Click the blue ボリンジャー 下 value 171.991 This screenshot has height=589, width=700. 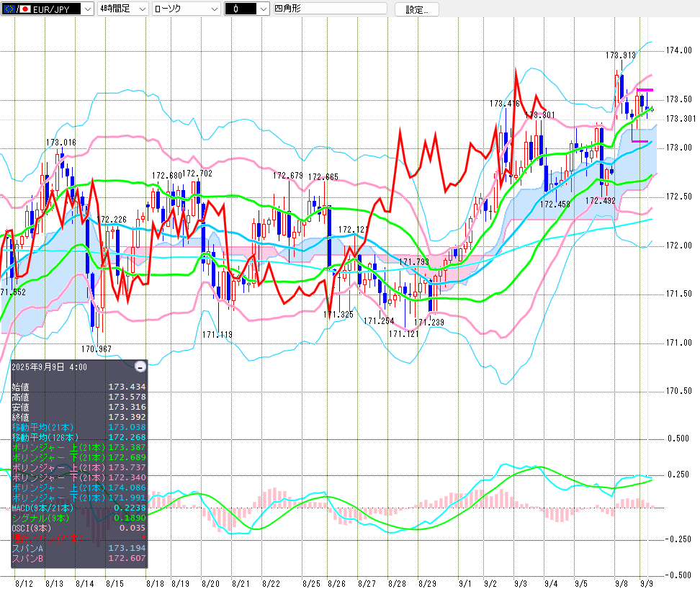coord(127,498)
